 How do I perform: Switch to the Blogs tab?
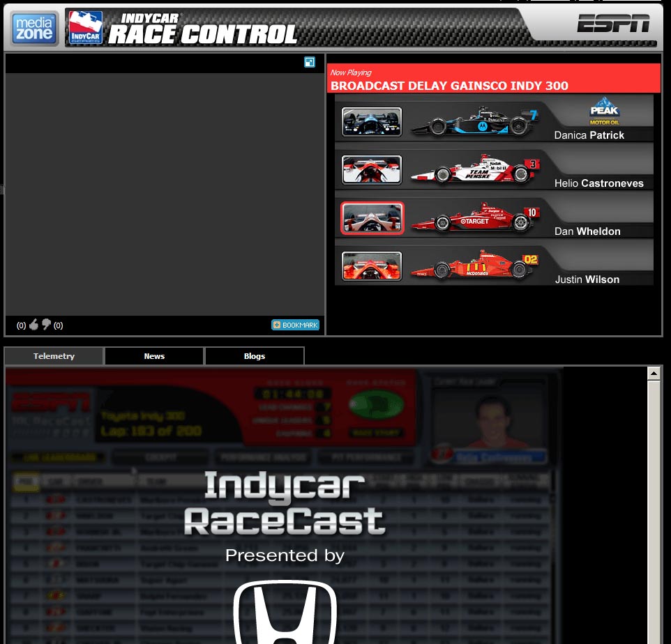(x=255, y=356)
